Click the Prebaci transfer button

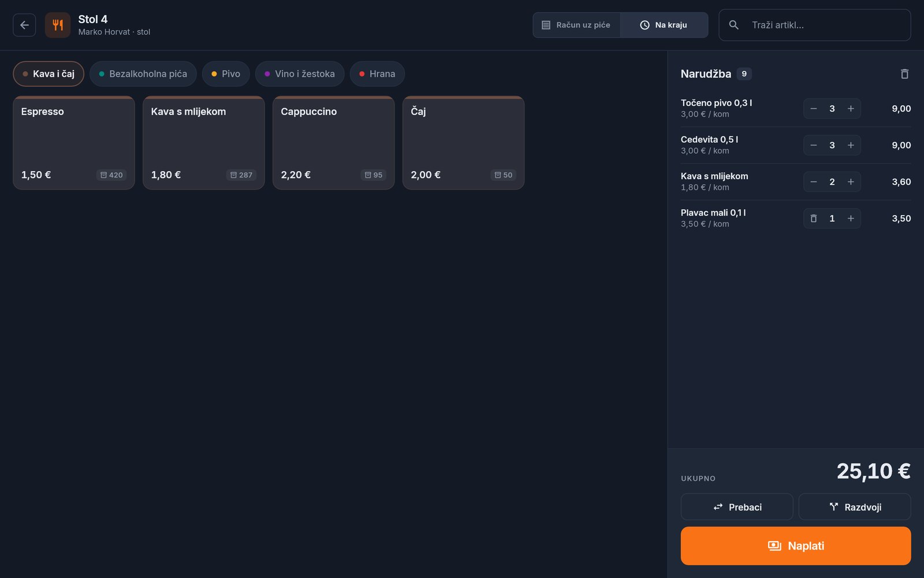tap(737, 507)
